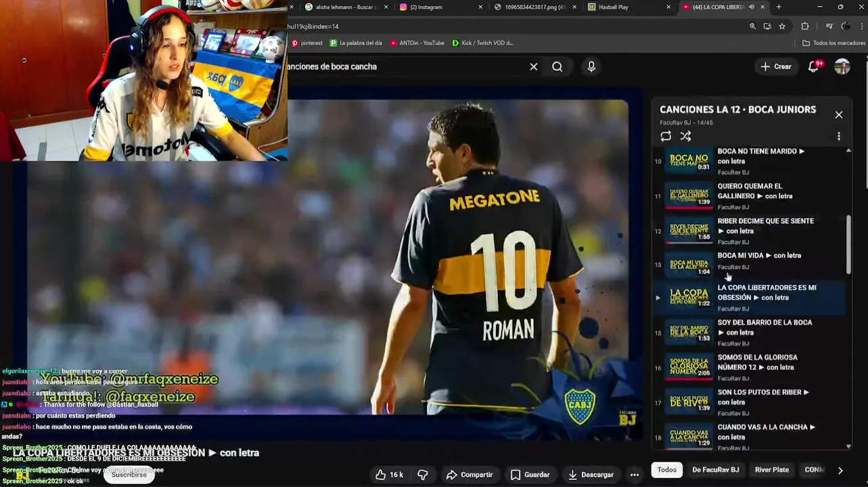
Task: Open playlist three-dot options menu
Action: pos(839,136)
